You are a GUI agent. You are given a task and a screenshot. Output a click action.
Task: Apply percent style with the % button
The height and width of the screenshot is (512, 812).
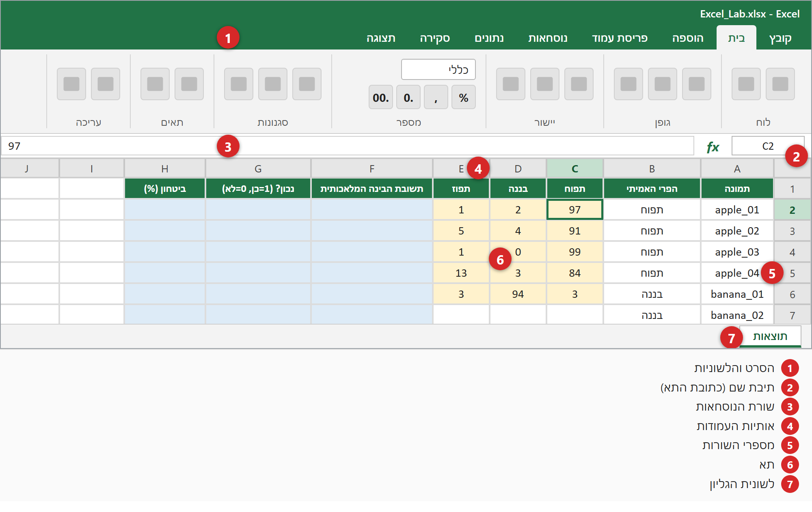point(464,97)
